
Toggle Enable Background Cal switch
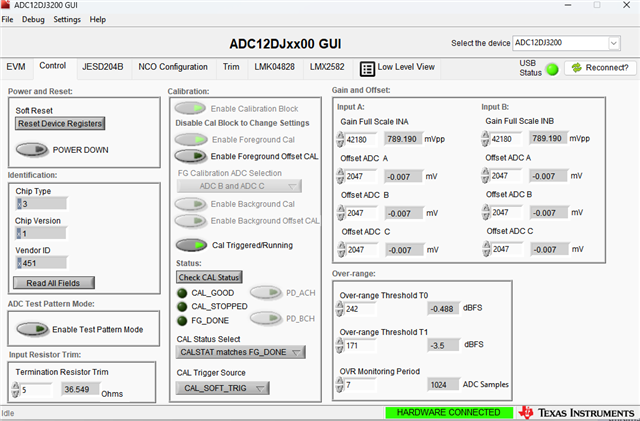(x=191, y=204)
